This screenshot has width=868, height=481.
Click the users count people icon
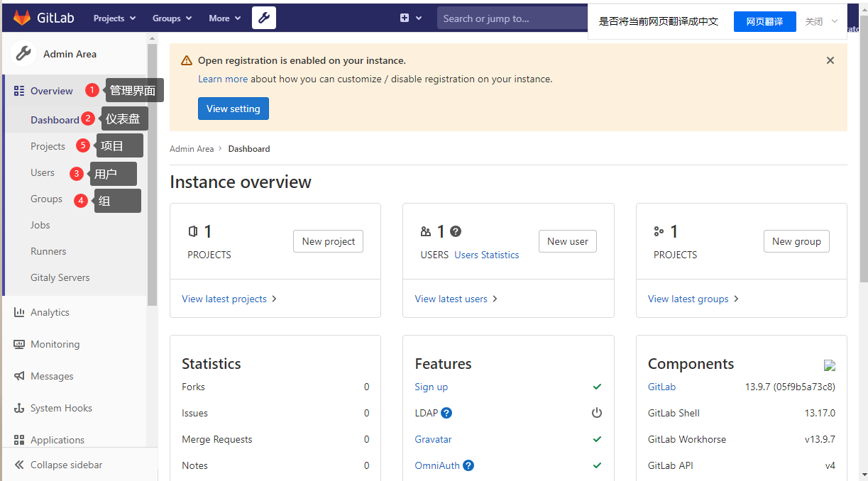pyautogui.click(x=426, y=231)
